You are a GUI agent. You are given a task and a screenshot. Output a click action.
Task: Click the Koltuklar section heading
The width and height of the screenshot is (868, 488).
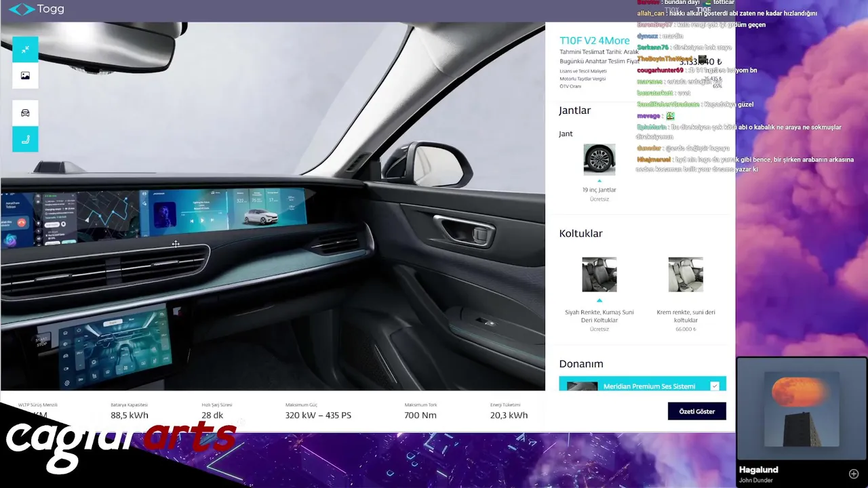[x=580, y=233]
